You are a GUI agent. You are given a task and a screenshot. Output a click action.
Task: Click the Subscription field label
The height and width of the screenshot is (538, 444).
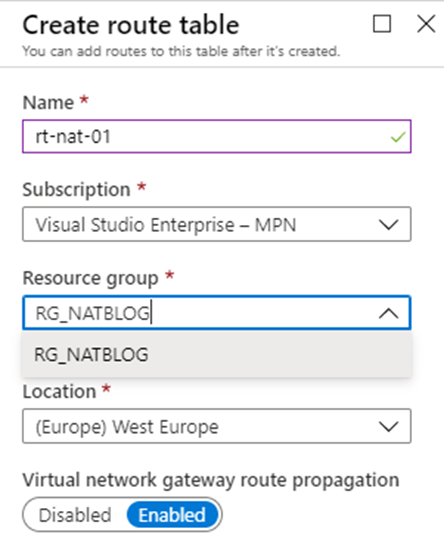(77, 189)
